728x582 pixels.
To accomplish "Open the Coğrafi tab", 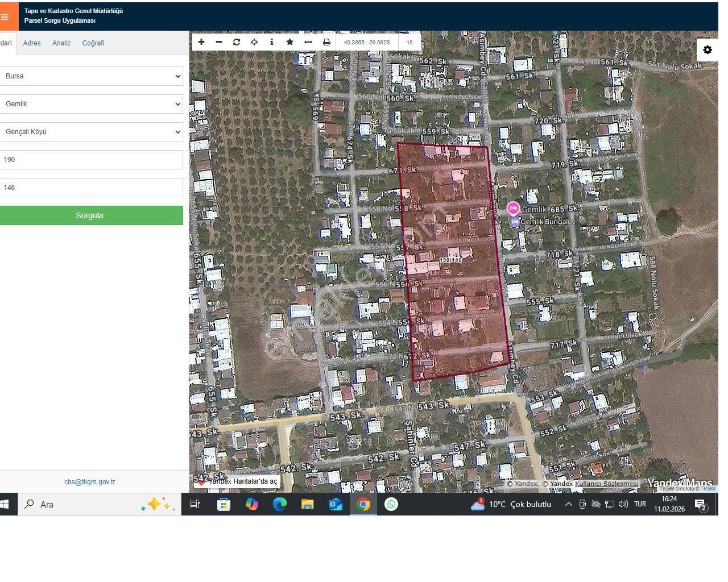I will click(x=93, y=43).
